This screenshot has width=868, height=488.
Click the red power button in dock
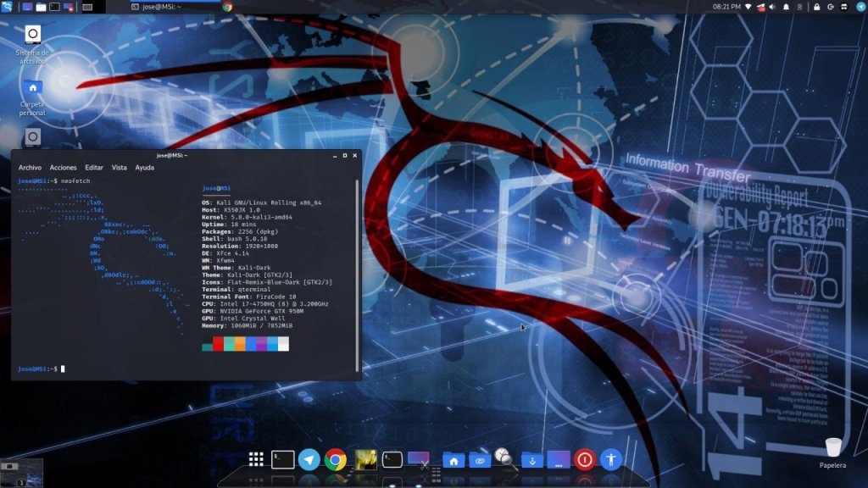click(x=584, y=459)
